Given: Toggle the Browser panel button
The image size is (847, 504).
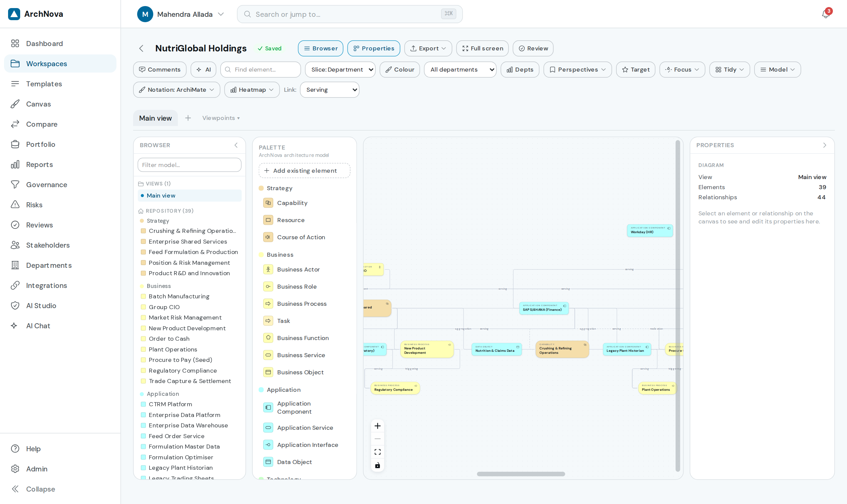Looking at the screenshot, I should [x=320, y=48].
